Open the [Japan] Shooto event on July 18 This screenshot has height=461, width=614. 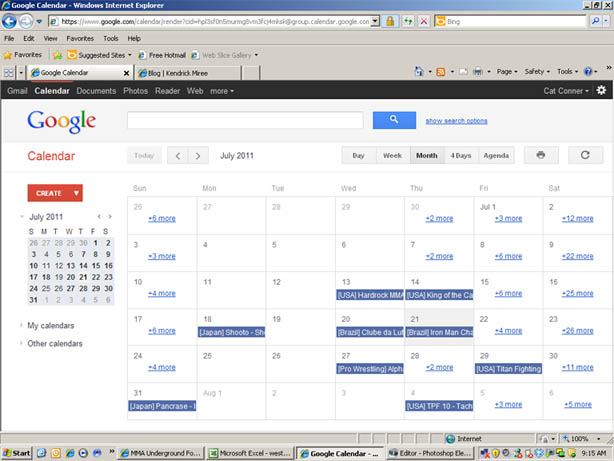click(231, 332)
